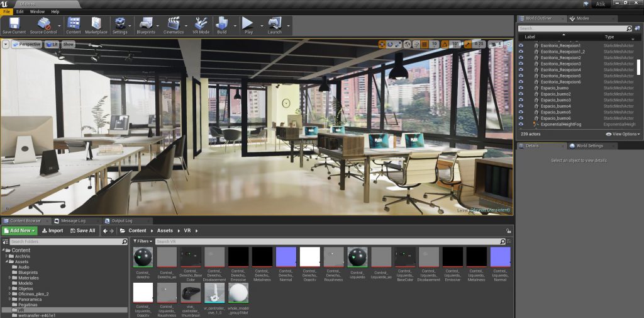Open the grid snap value 10 dropdown
Image resolution: width=644 pixels, height=318 pixels.
[435, 45]
